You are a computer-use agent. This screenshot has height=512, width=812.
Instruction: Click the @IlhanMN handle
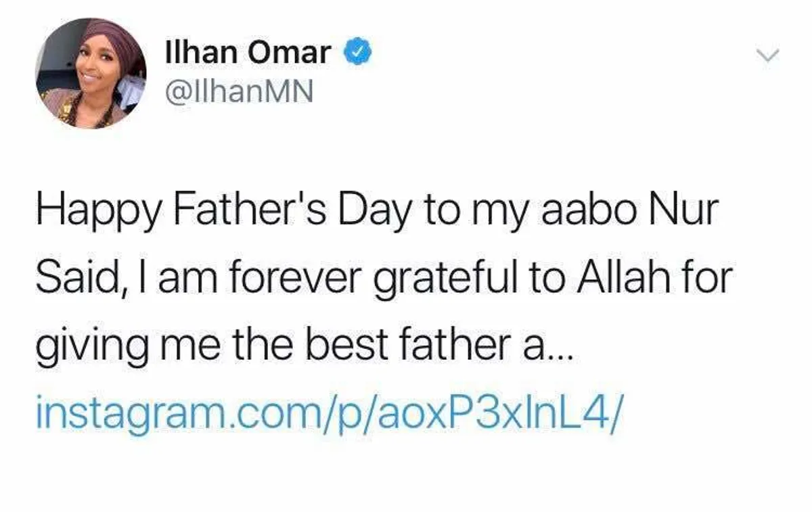pyautogui.click(x=239, y=91)
